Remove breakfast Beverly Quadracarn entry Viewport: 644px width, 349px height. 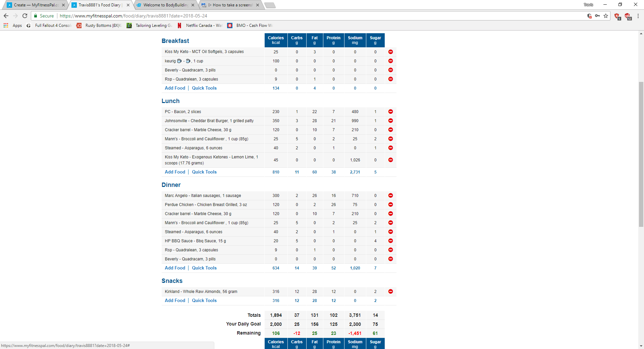390,70
